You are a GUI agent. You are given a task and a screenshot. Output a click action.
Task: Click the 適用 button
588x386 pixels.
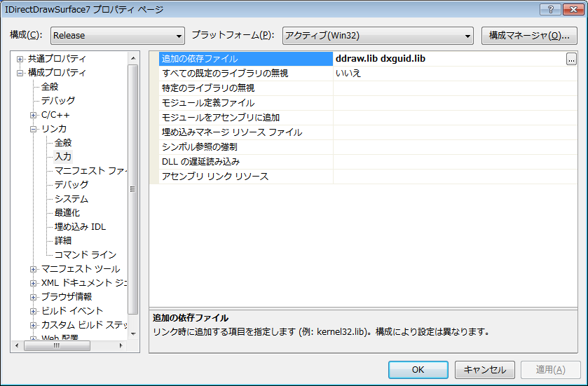(x=550, y=370)
